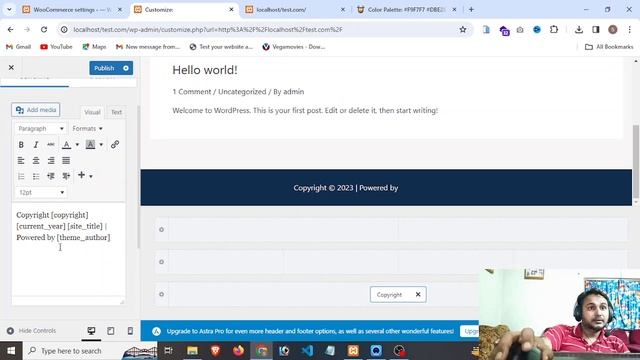Click the footer copyright text in preview
The width and height of the screenshot is (640, 360).
click(346, 188)
